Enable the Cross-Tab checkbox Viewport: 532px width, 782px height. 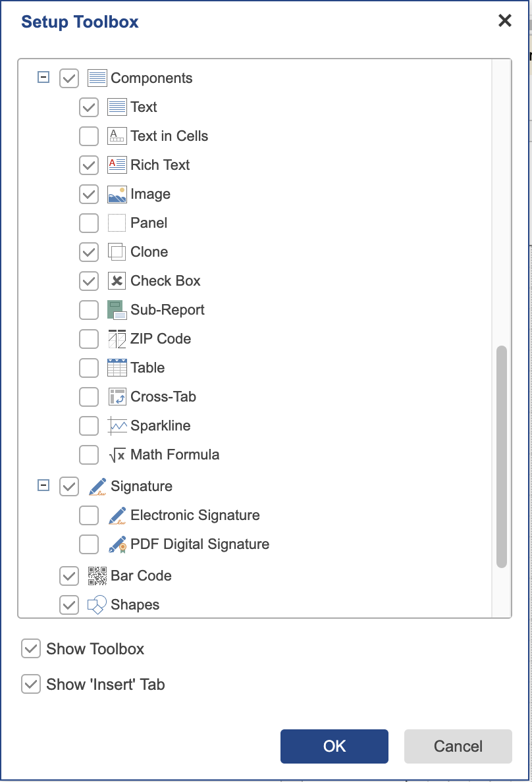pyautogui.click(x=89, y=396)
